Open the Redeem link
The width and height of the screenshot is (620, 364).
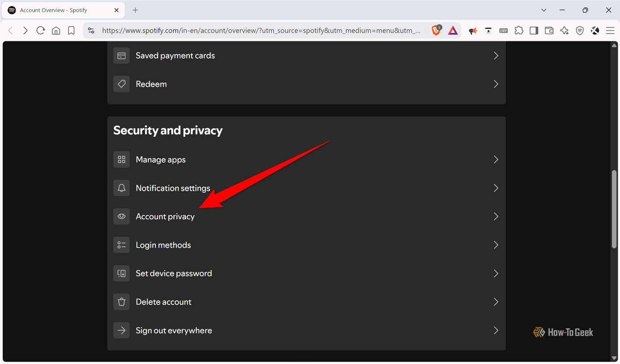pos(151,84)
